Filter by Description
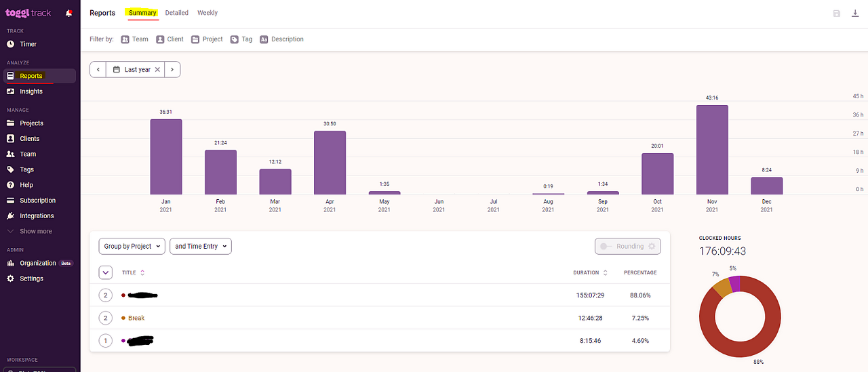This screenshot has height=372, width=868. click(282, 39)
